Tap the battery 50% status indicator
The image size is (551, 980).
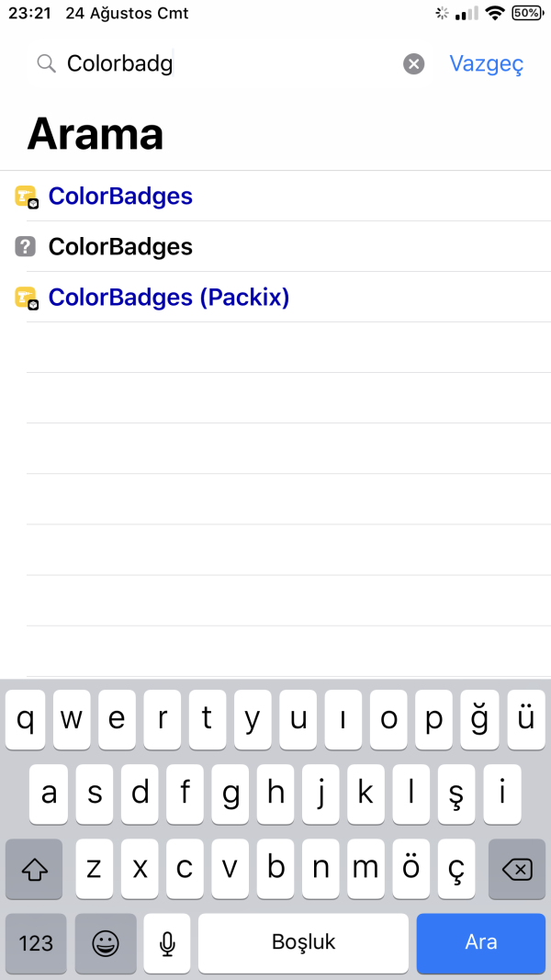(x=526, y=13)
